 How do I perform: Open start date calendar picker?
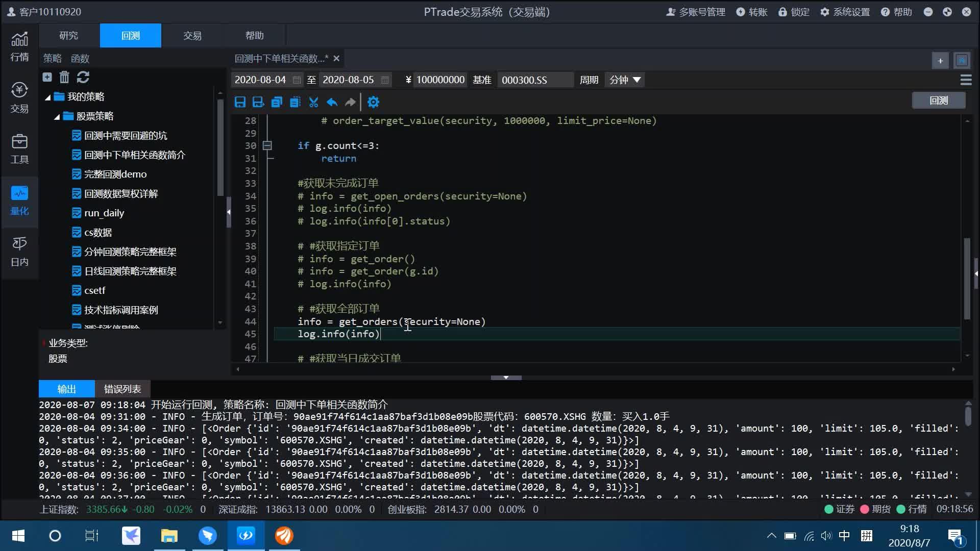(297, 80)
